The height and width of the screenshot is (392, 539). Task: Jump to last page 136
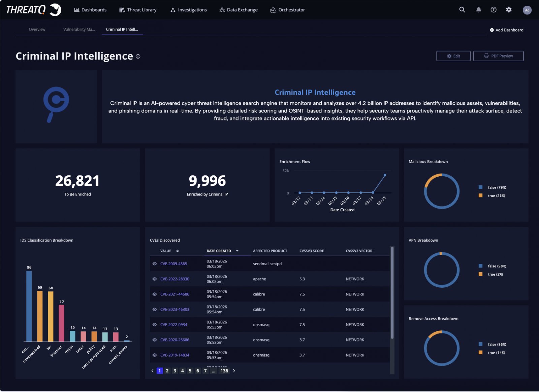coord(224,371)
